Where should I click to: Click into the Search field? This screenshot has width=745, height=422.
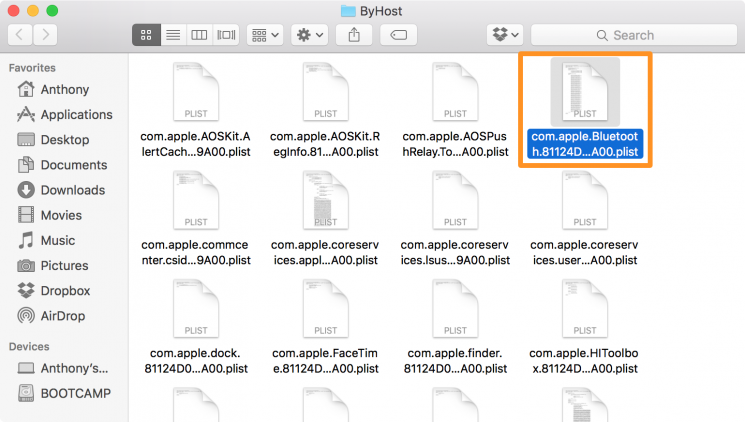coord(633,35)
